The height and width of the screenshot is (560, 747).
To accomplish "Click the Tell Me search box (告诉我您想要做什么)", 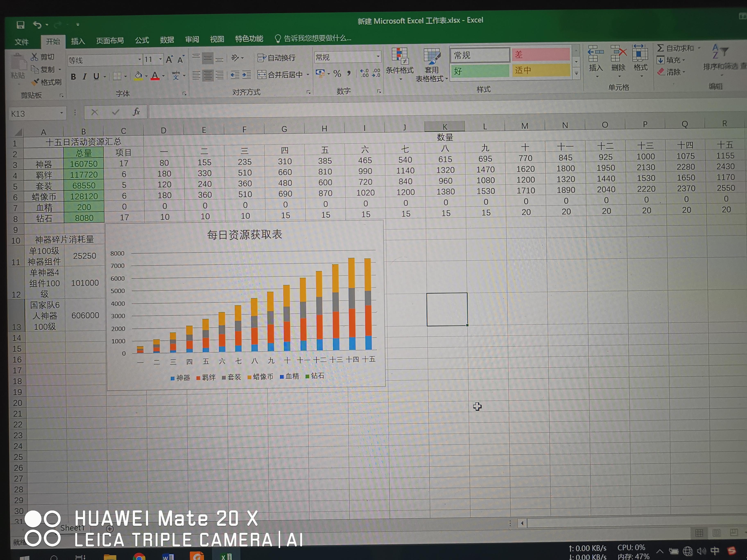I will coord(313,38).
